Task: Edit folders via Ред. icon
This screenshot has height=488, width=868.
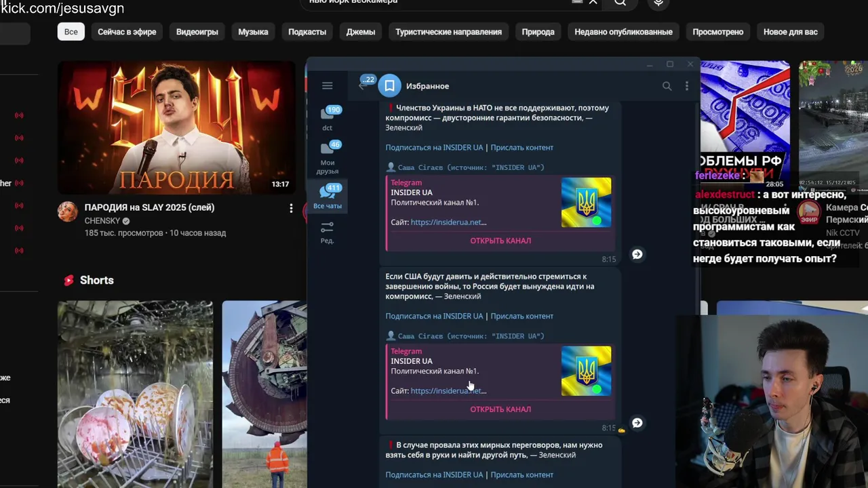Action: [328, 232]
